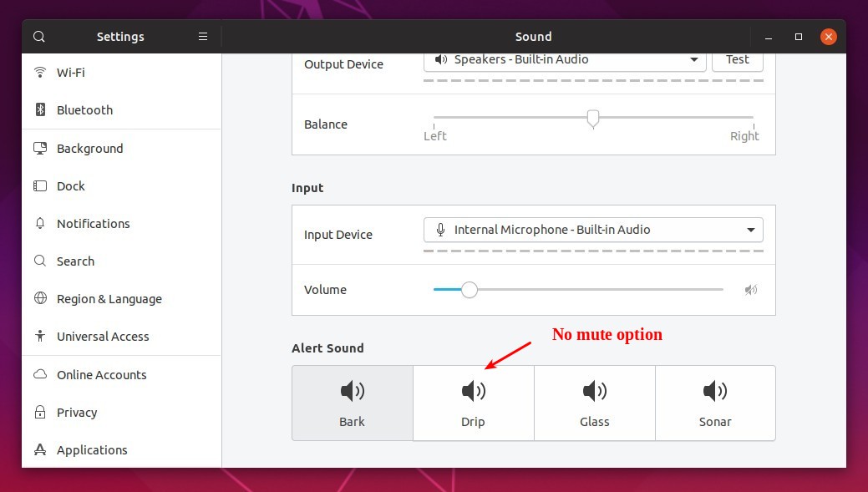This screenshot has height=492, width=868.
Task: Click the speaker icon on the Sonar tile
Action: pyautogui.click(x=715, y=390)
